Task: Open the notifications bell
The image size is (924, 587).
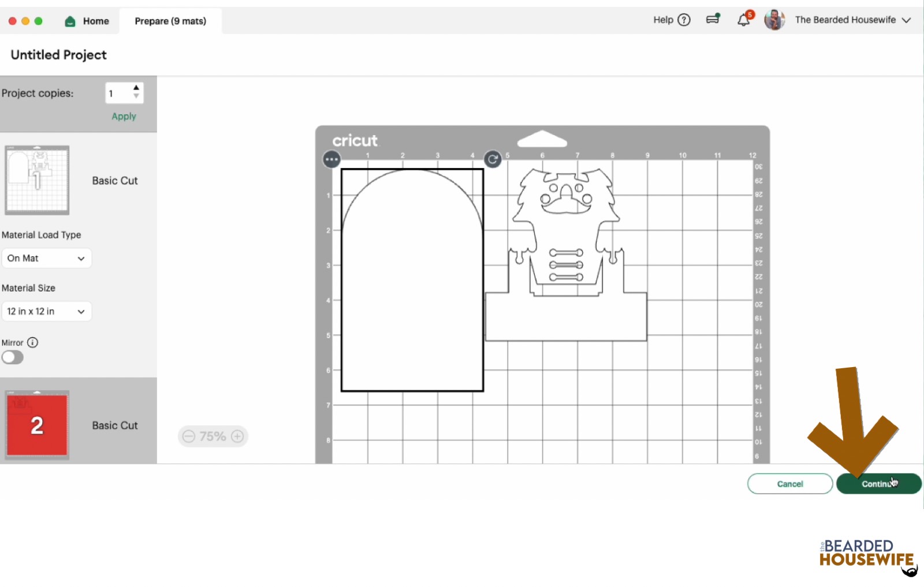Action: click(743, 20)
